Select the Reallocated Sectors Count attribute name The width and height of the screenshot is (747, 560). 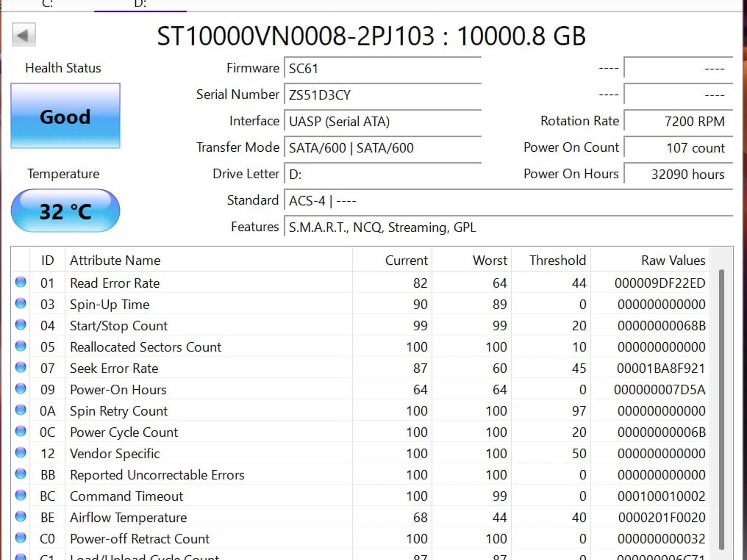pyautogui.click(x=146, y=347)
